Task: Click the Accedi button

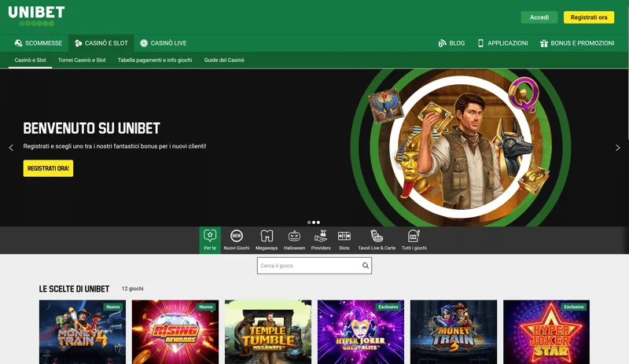Action: [539, 17]
